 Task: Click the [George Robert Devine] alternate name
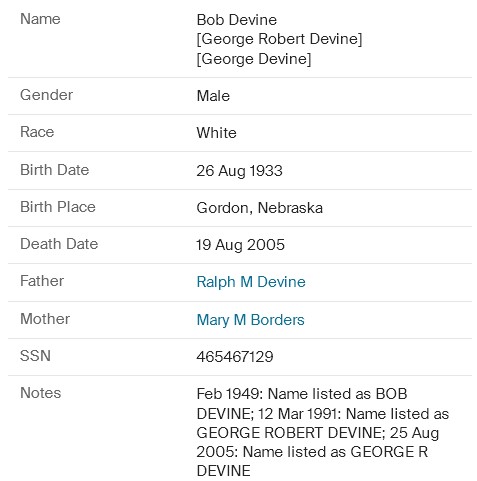pyautogui.click(x=279, y=39)
